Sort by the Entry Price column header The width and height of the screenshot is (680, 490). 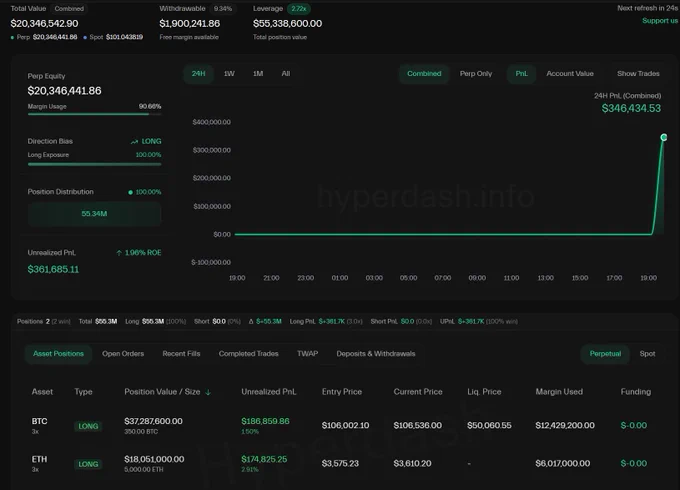pos(342,392)
